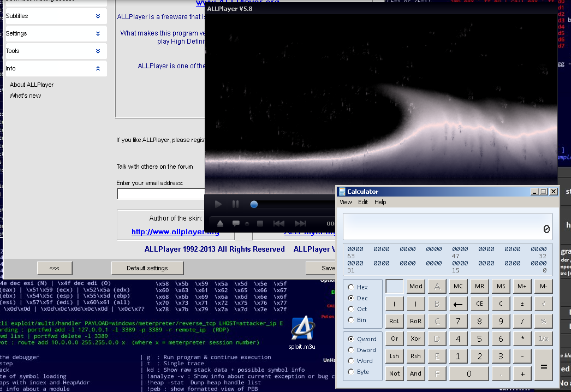Click the equals key in Calculator
Image resolution: width=571 pixels, height=392 pixels.
pyautogui.click(x=544, y=365)
